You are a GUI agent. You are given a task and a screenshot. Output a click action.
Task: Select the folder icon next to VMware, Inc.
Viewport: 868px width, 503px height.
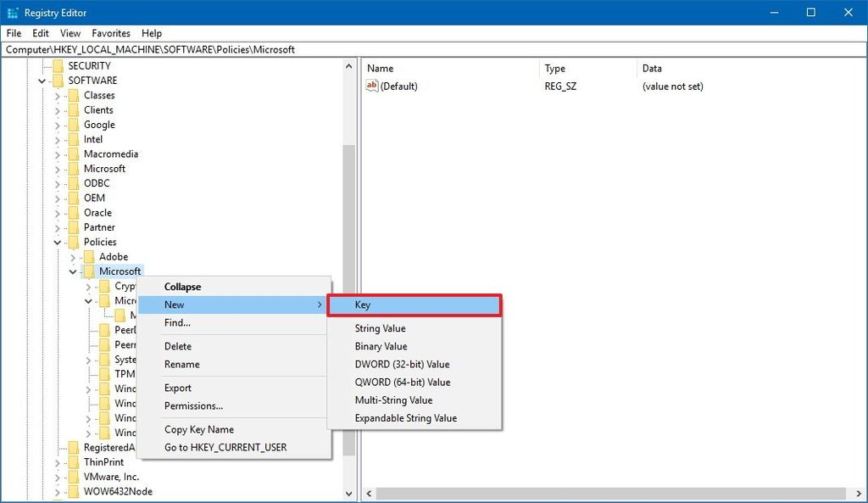pos(73,476)
